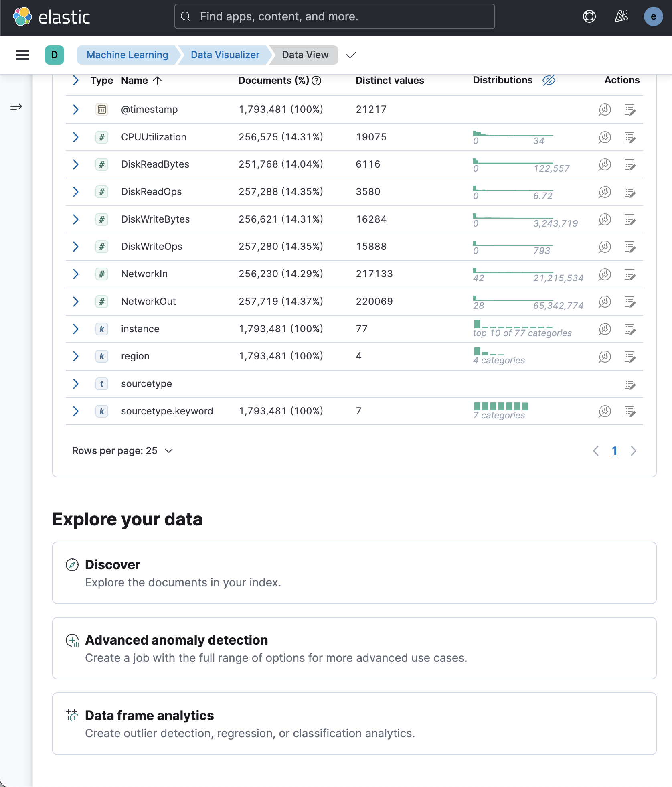Explore DiskReadBytes in Lens

pos(605,164)
